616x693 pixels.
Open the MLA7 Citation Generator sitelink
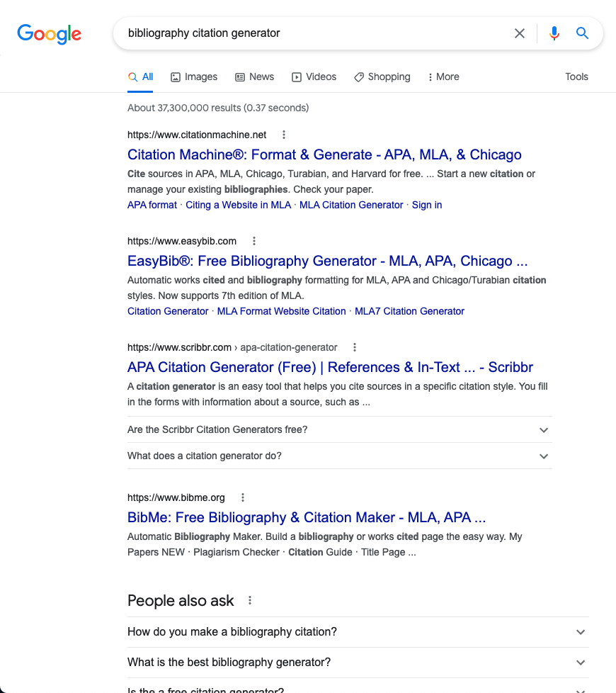409,311
